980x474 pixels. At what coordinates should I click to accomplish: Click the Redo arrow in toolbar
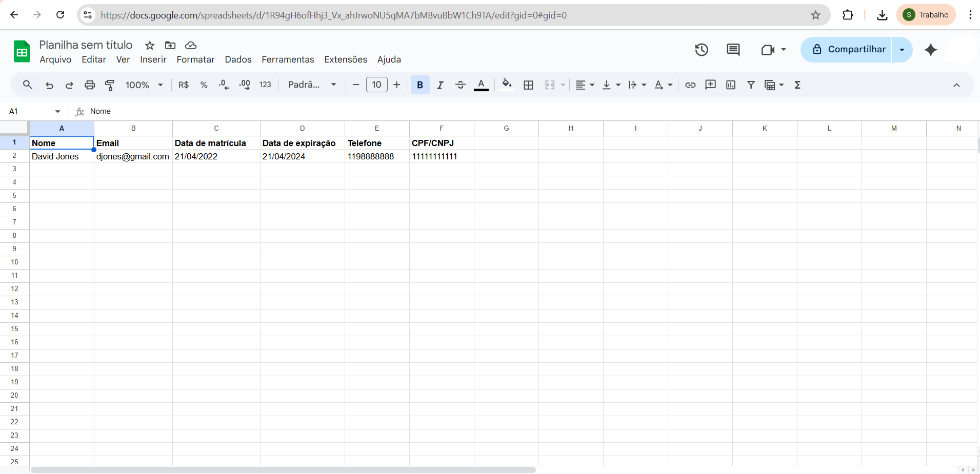(x=69, y=85)
